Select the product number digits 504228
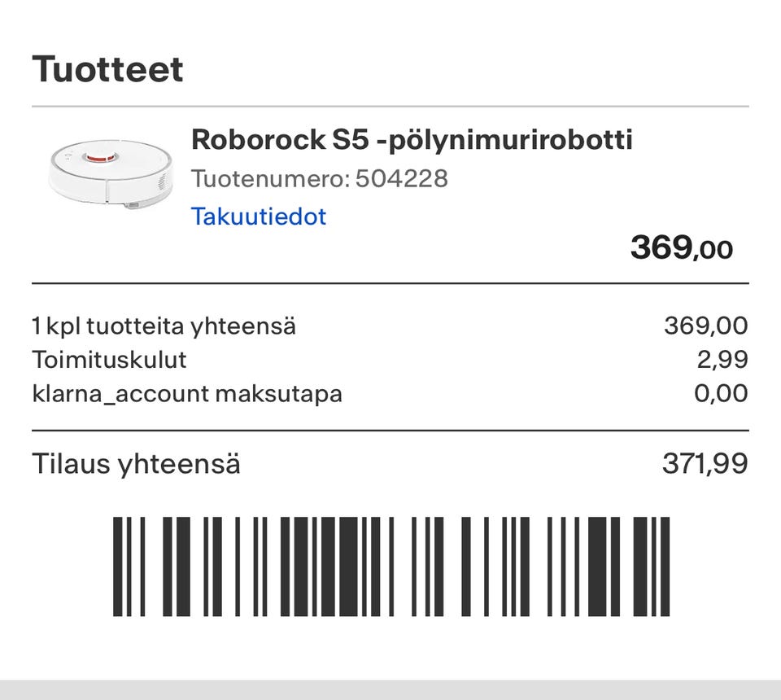 [402, 178]
